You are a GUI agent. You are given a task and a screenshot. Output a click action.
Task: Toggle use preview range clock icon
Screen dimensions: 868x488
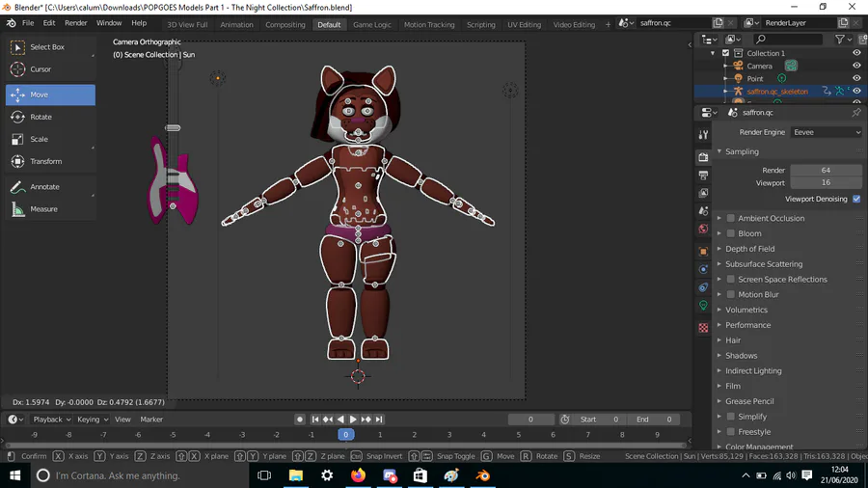point(564,420)
